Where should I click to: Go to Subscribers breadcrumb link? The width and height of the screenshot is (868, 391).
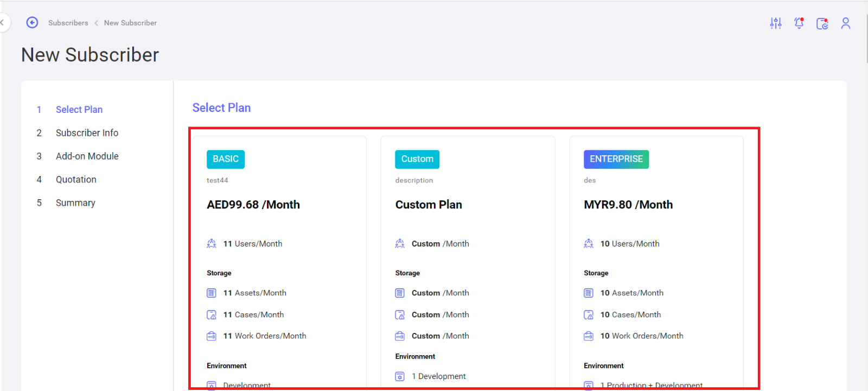68,23
